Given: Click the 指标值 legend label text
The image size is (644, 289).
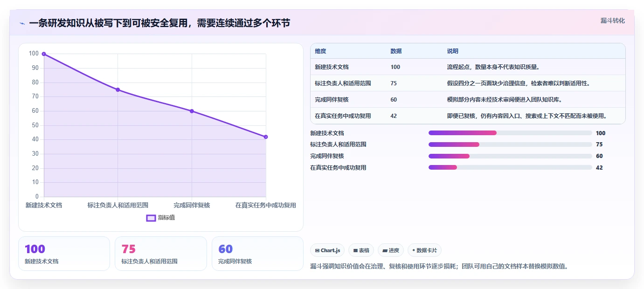Looking at the screenshot, I should [166, 218].
